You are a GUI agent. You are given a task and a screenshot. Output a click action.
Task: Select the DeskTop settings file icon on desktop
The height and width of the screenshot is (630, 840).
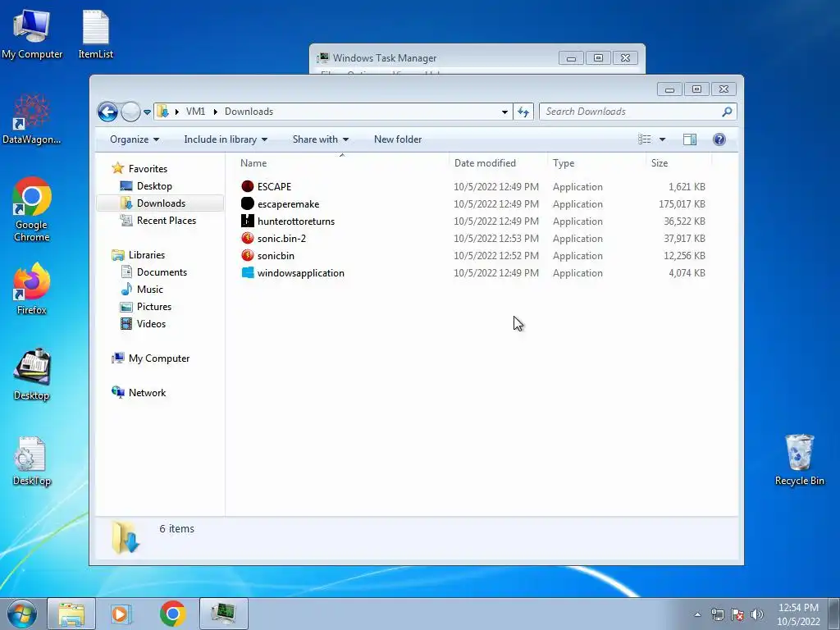coord(31,461)
